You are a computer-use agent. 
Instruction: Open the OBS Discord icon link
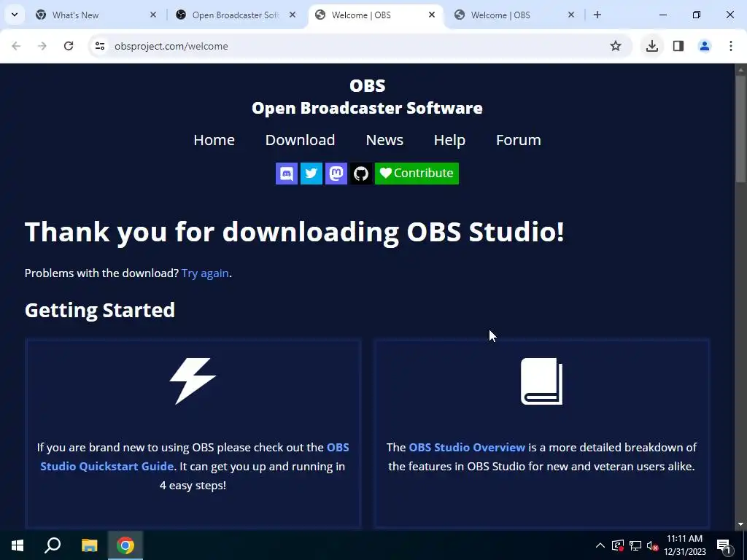pos(286,174)
